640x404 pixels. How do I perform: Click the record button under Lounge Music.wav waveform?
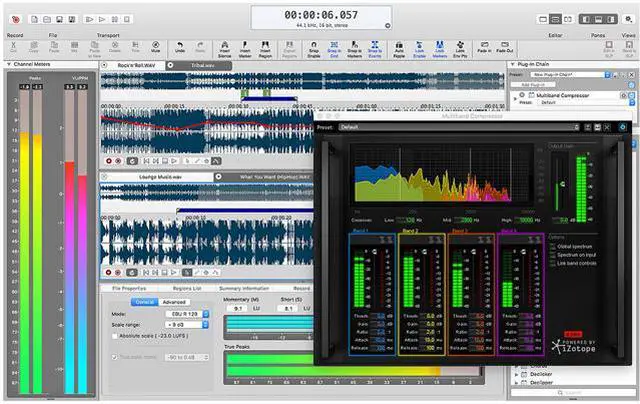(108, 272)
